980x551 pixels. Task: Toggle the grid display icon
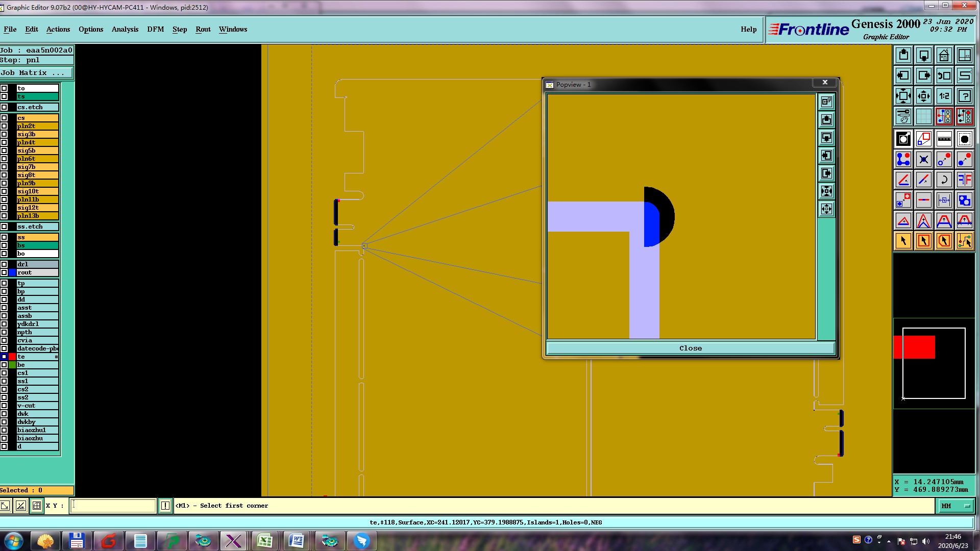pyautogui.click(x=924, y=116)
